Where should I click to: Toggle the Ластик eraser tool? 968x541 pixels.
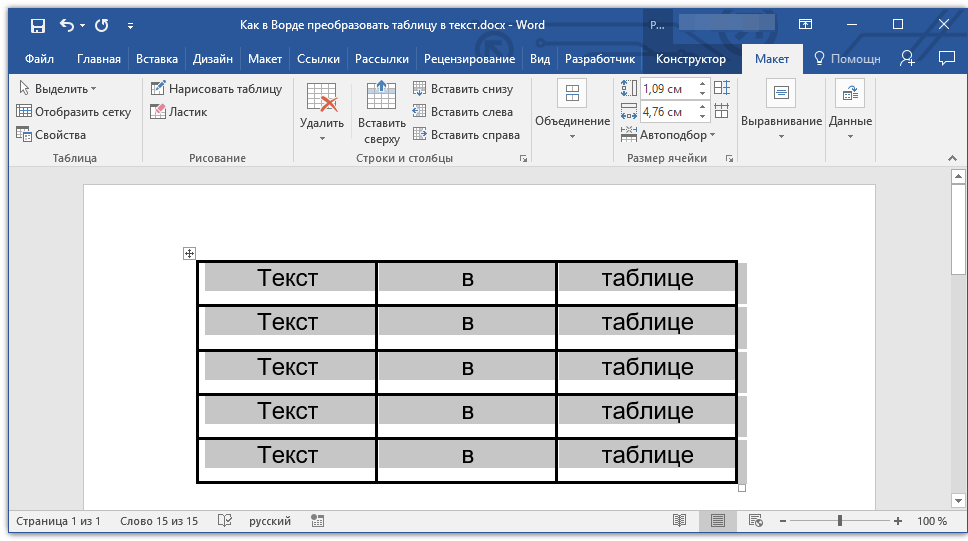click(x=179, y=112)
